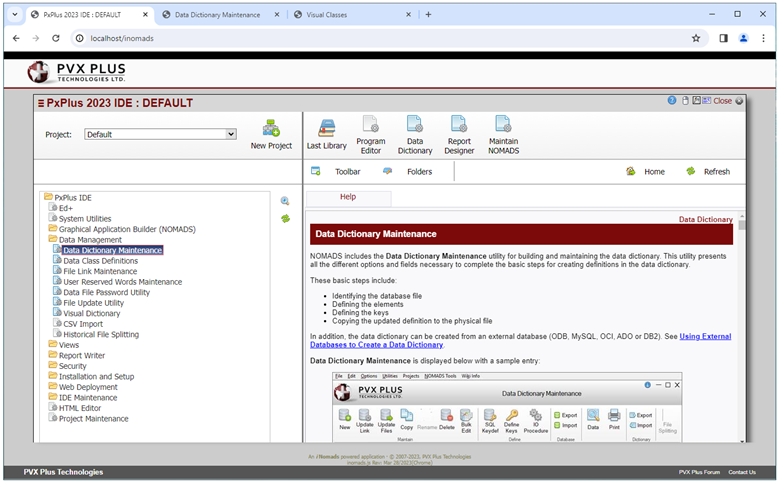Image resolution: width=779 pixels, height=484 pixels.
Task: Click the Refresh icon button
Action: coord(691,171)
